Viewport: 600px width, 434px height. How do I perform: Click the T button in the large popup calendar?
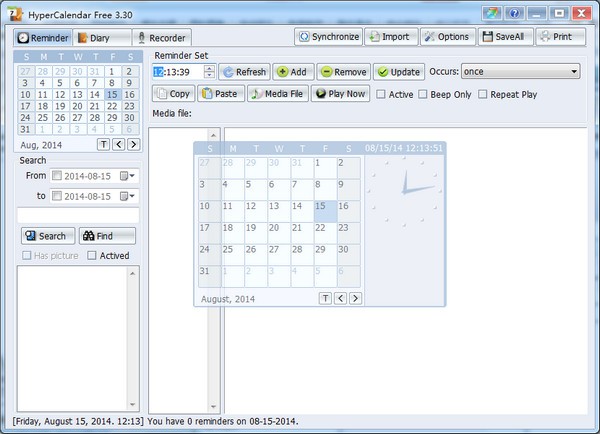(325, 298)
